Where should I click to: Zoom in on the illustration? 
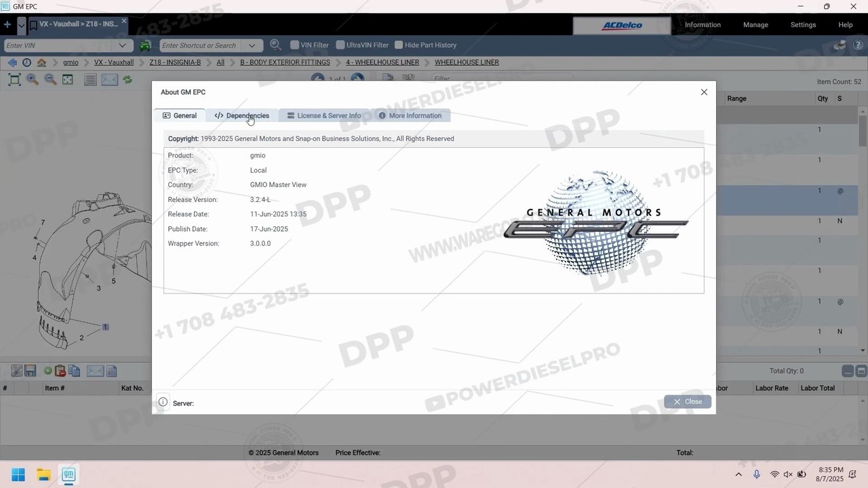coord(33,80)
